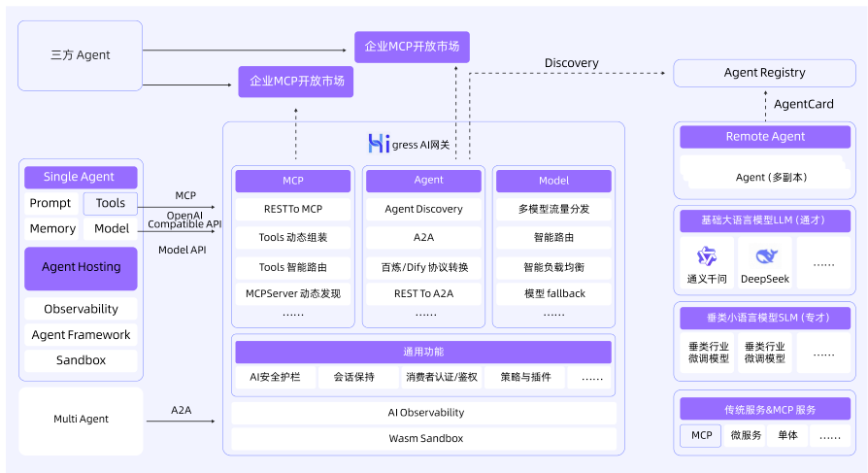The height and width of the screenshot is (473, 868).
Task: Click the 多模型流量分发 item
Action: (x=553, y=210)
